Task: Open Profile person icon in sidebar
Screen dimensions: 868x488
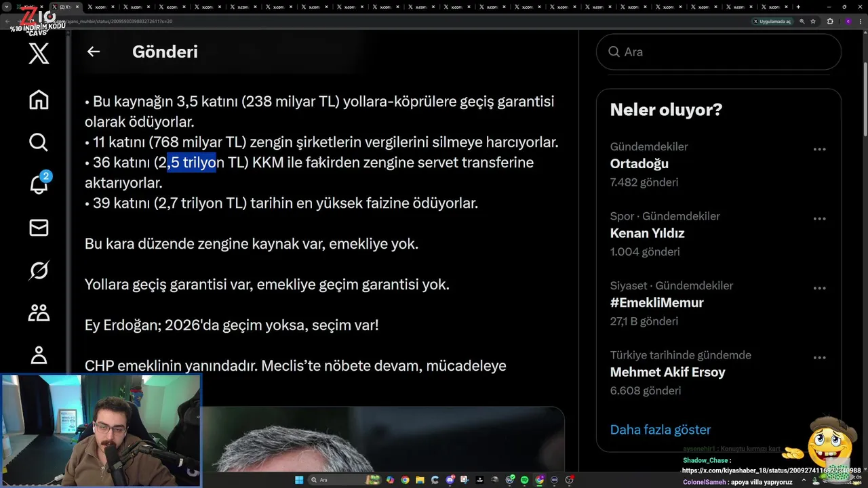Action: coord(39,354)
